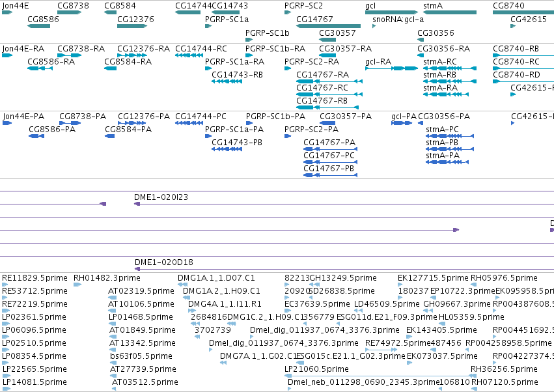554x392 pixels.
Task: Click transcript label CG14767-RB
Action: click(x=322, y=101)
